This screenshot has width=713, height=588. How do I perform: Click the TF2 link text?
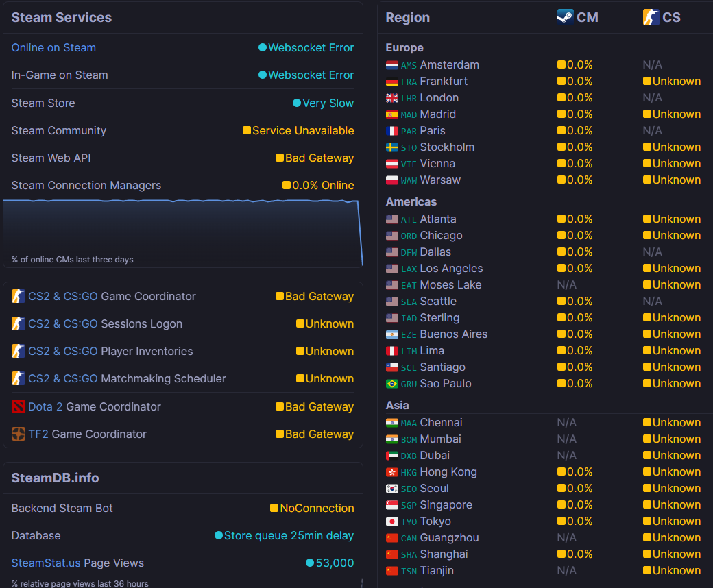coord(38,434)
